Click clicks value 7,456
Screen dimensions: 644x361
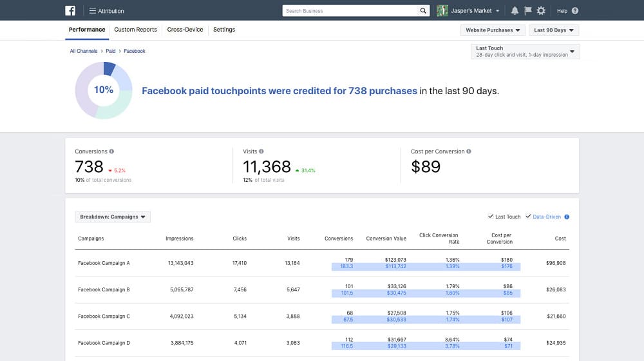coord(240,289)
